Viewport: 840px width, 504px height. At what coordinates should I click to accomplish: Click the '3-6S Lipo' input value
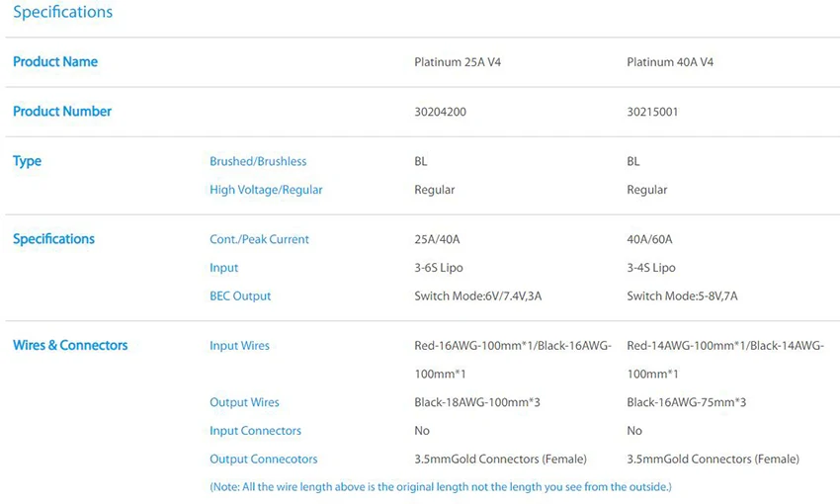pyautogui.click(x=439, y=268)
